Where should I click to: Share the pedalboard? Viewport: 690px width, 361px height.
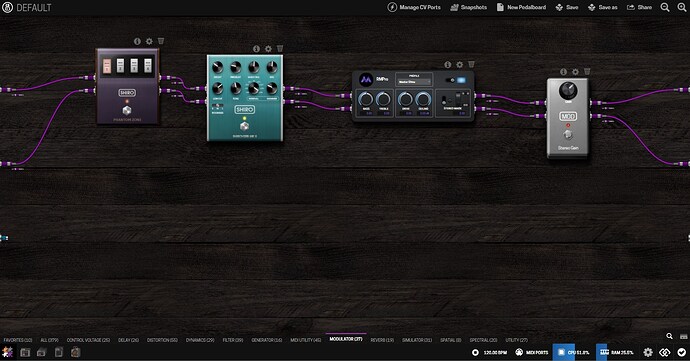pyautogui.click(x=639, y=7)
